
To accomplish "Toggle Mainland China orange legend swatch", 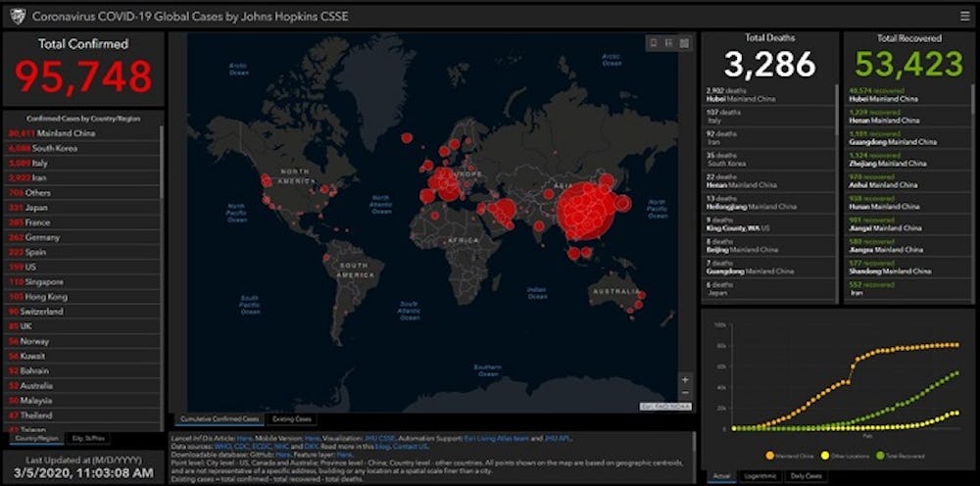I will tap(769, 456).
